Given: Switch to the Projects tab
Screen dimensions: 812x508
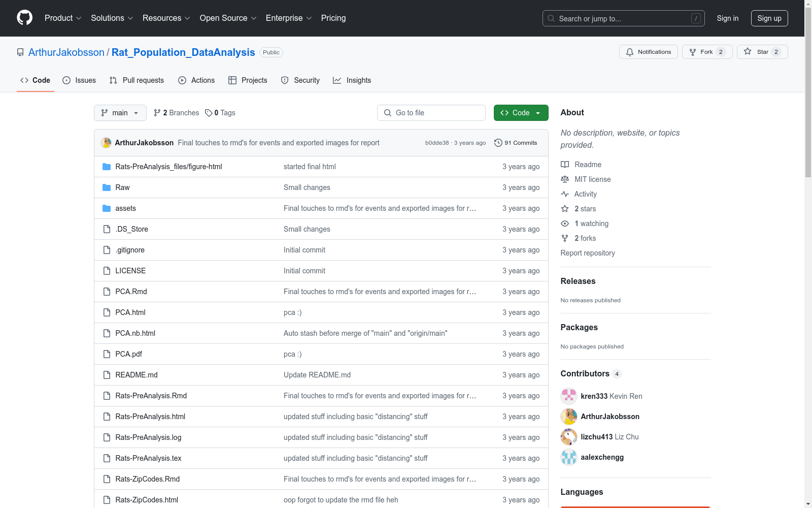Looking at the screenshot, I should 248,80.
